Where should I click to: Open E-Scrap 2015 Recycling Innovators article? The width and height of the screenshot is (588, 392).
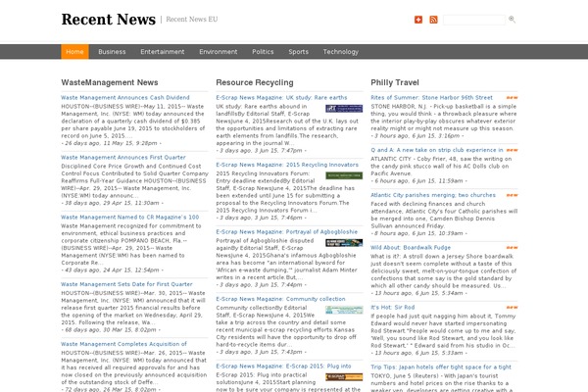point(287,165)
